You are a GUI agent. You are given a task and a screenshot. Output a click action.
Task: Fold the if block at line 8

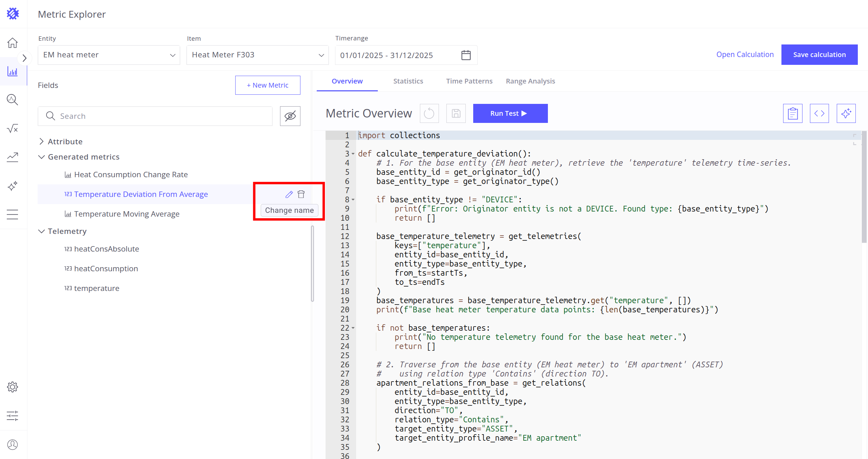click(353, 200)
